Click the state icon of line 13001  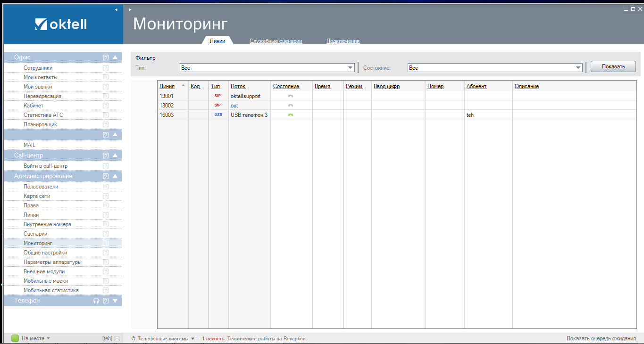[291, 96]
